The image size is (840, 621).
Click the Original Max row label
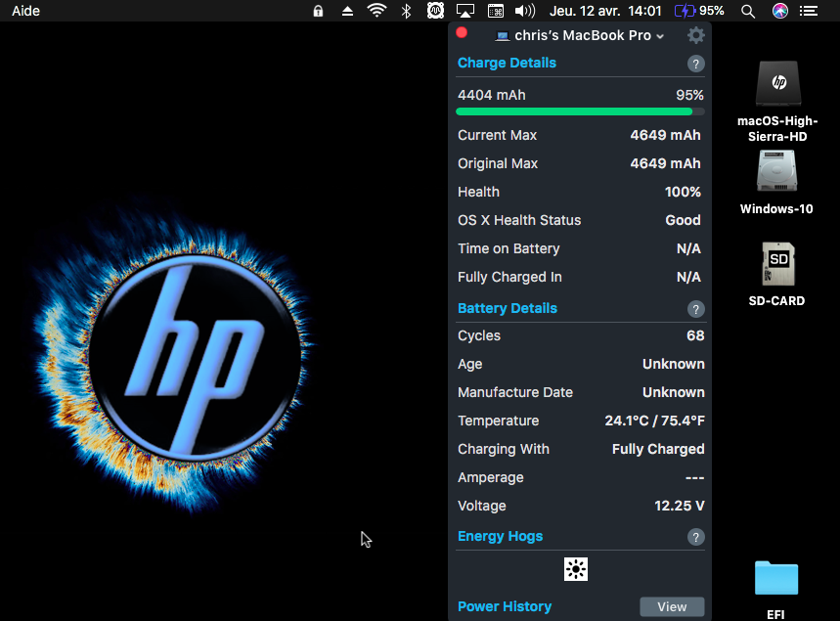pyautogui.click(x=498, y=163)
